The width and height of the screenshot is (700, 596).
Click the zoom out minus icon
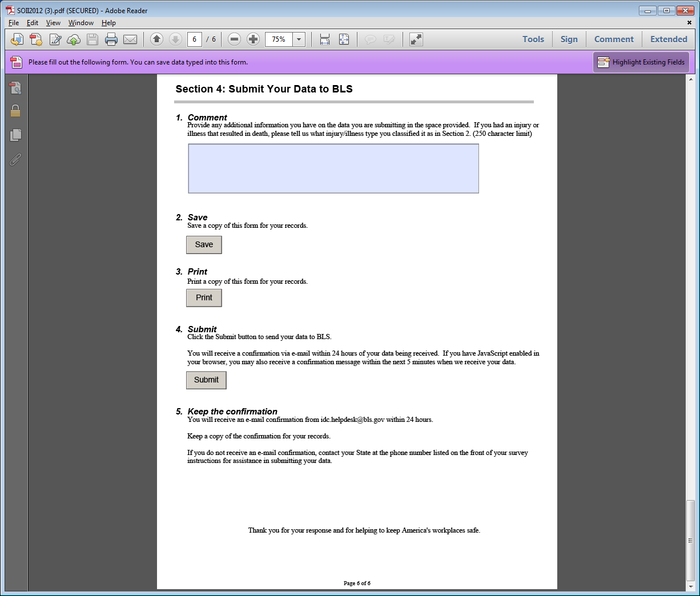tap(234, 39)
